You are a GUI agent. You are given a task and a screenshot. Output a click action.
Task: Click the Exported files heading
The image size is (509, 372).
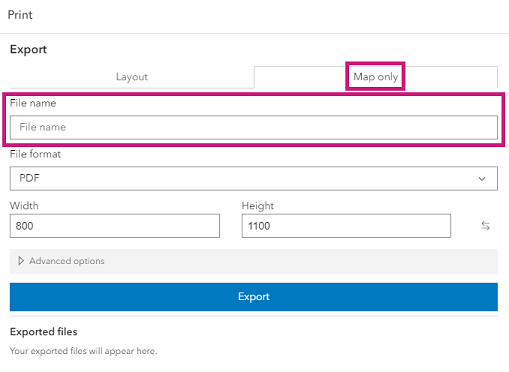click(x=44, y=332)
